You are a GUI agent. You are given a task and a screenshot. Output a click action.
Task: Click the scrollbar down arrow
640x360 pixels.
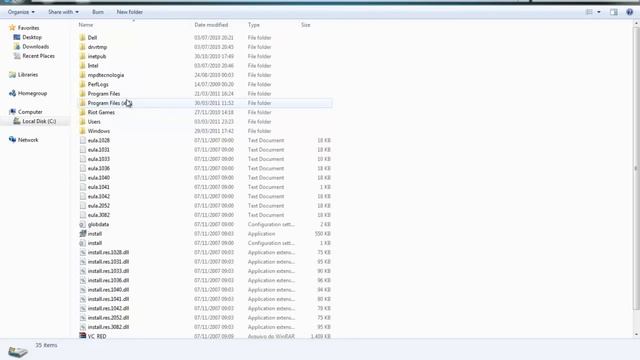coord(636,334)
